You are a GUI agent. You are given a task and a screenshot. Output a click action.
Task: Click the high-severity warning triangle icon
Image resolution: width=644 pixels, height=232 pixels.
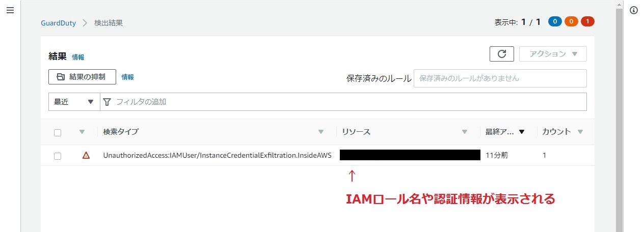86,156
